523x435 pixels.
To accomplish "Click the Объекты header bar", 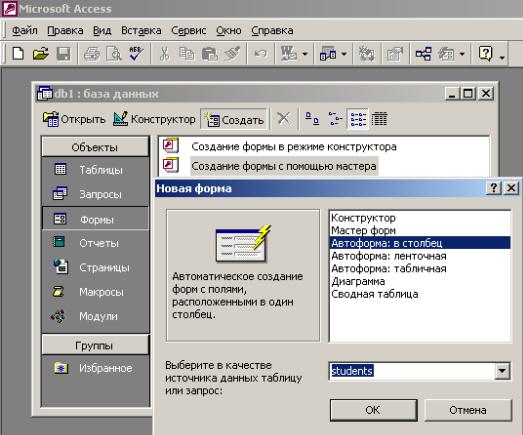I will [x=95, y=147].
